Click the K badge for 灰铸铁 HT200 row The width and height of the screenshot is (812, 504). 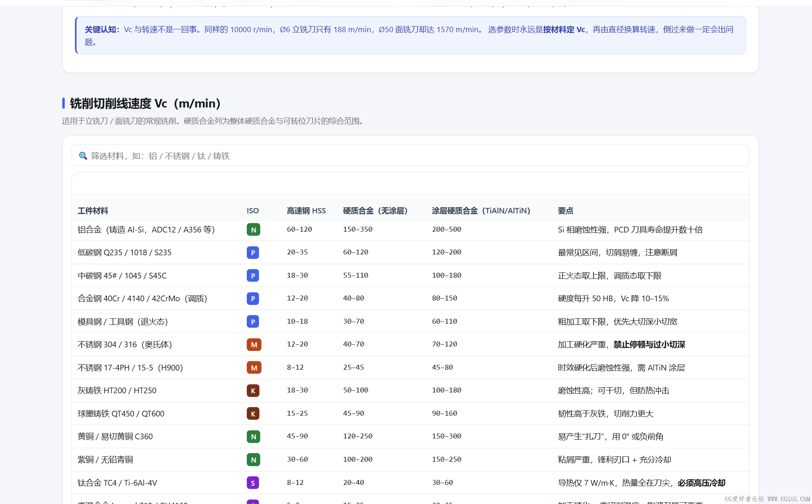tap(253, 390)
